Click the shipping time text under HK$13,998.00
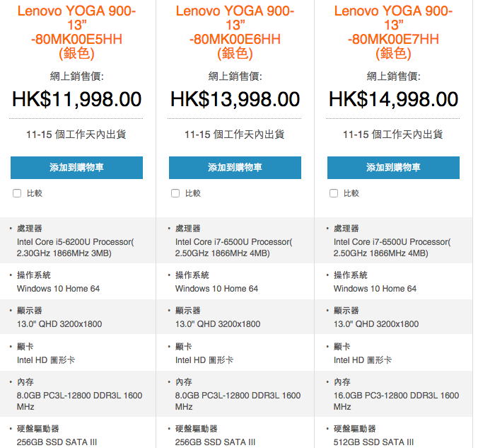This screenshot has width=478, height=448. point(235,134)
